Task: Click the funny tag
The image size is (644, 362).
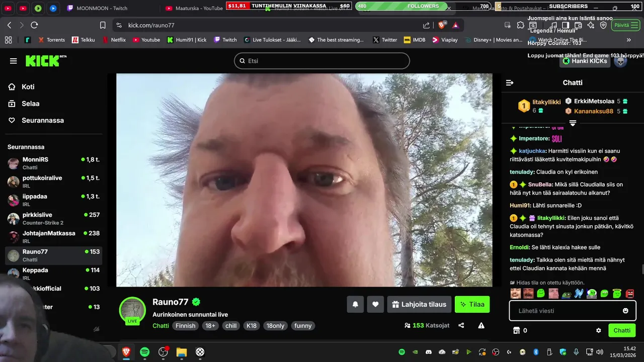Action: pos(303,326)
